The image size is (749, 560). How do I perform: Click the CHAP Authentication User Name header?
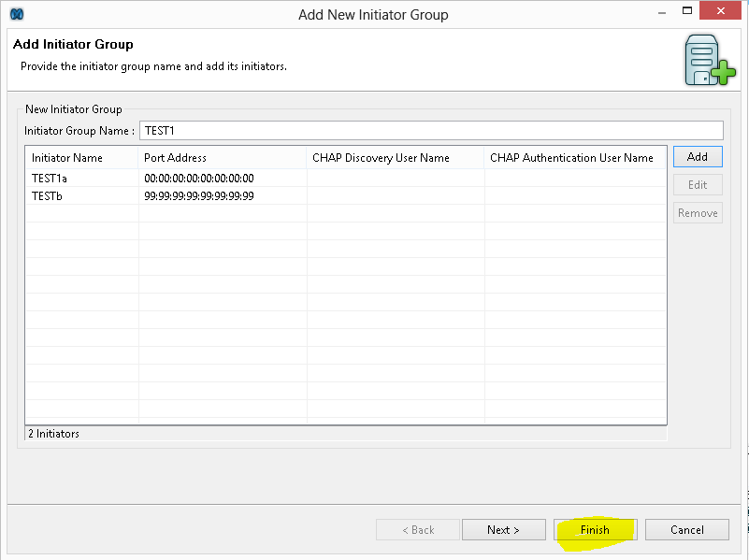pos(571,158)
